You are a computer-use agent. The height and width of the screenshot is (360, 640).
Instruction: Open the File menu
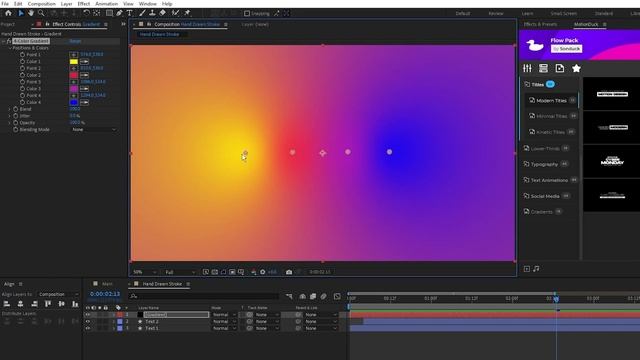point(5,4)
